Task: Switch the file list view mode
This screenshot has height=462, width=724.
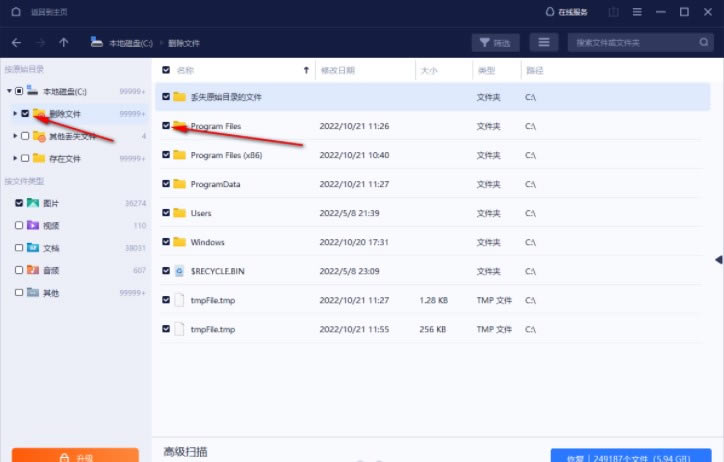Action: tap(544, 42)
